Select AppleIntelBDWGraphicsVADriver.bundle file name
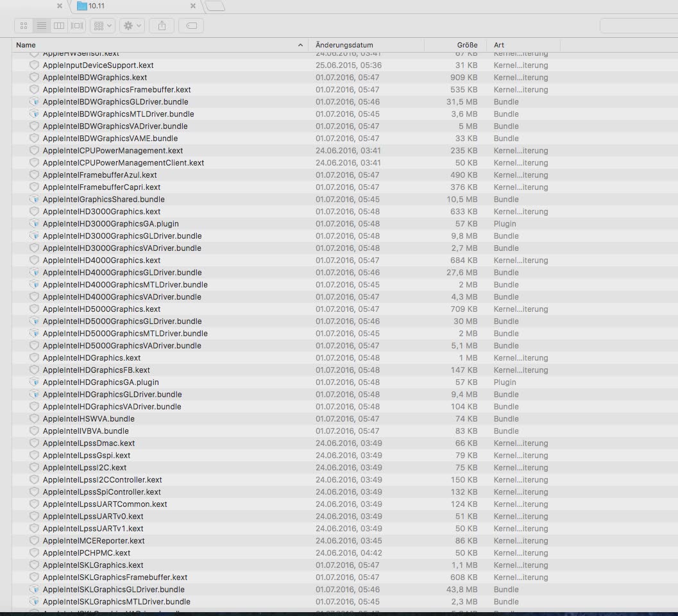This screenshot has width=678, height=616. tap(115, 126)
